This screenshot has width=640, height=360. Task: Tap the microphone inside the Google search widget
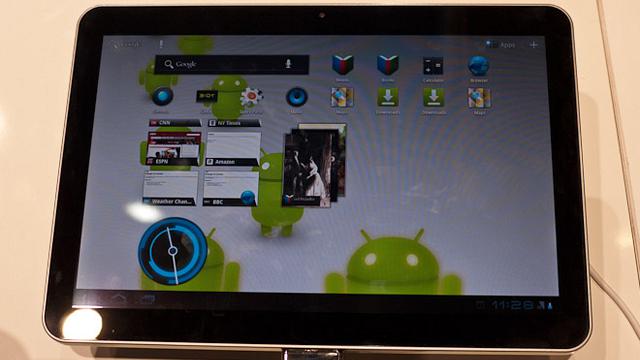[288, 64]
